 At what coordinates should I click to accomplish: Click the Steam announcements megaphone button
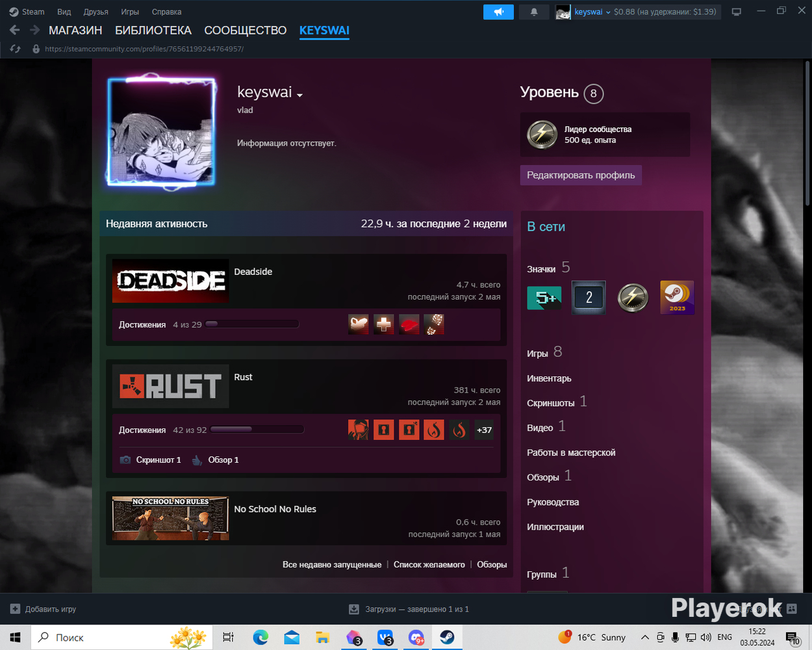point(498,12)
